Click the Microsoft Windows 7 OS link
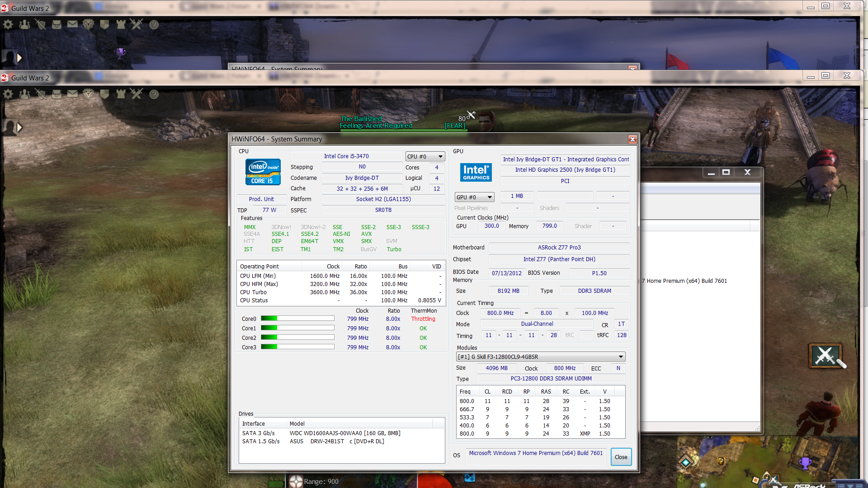 click(536, 453)
